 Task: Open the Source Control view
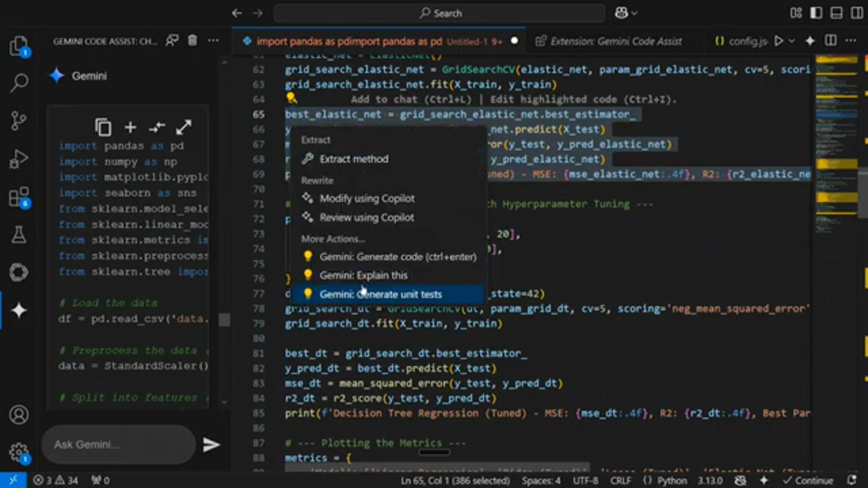pos(19,121)
